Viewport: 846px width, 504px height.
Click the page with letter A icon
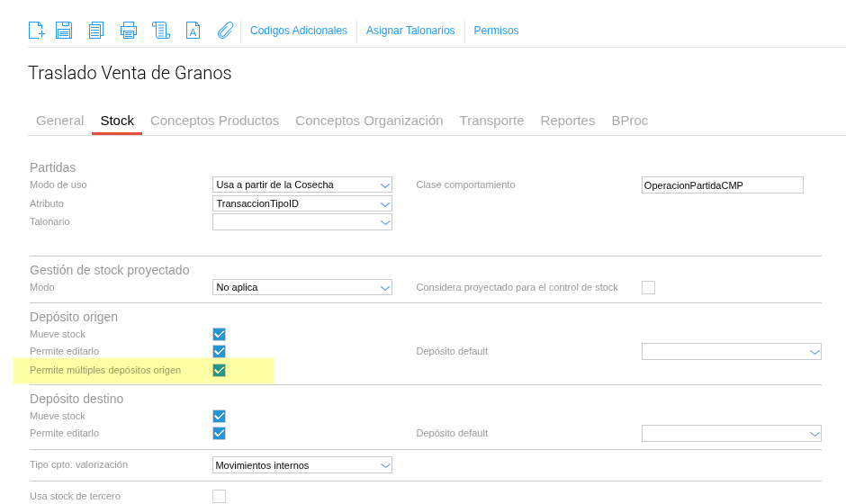coord(193,31)
